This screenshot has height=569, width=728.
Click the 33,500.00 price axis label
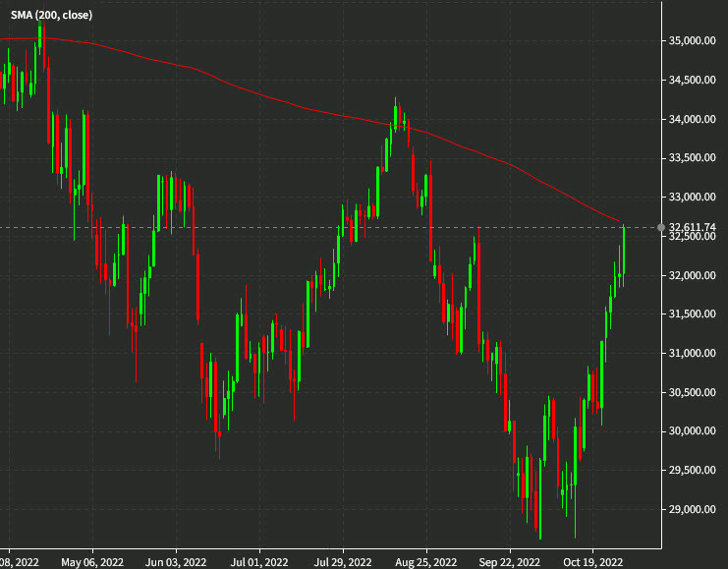692,158
